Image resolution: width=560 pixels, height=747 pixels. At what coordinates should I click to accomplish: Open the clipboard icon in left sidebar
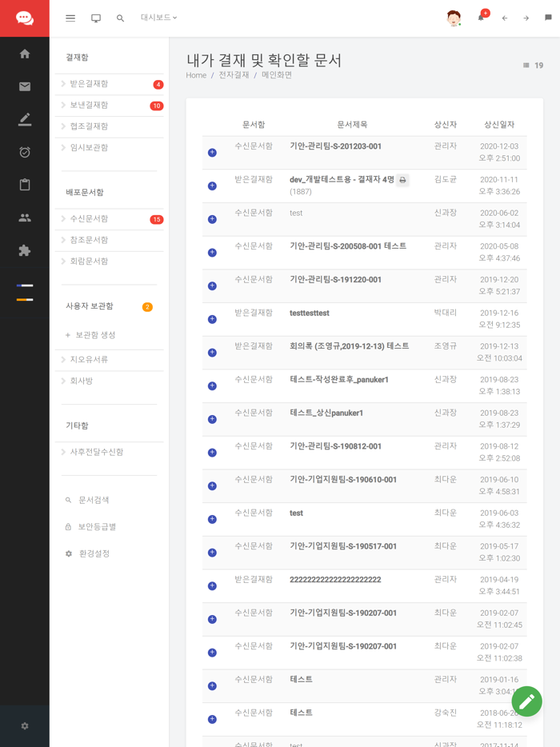click(x=25, y=185)
